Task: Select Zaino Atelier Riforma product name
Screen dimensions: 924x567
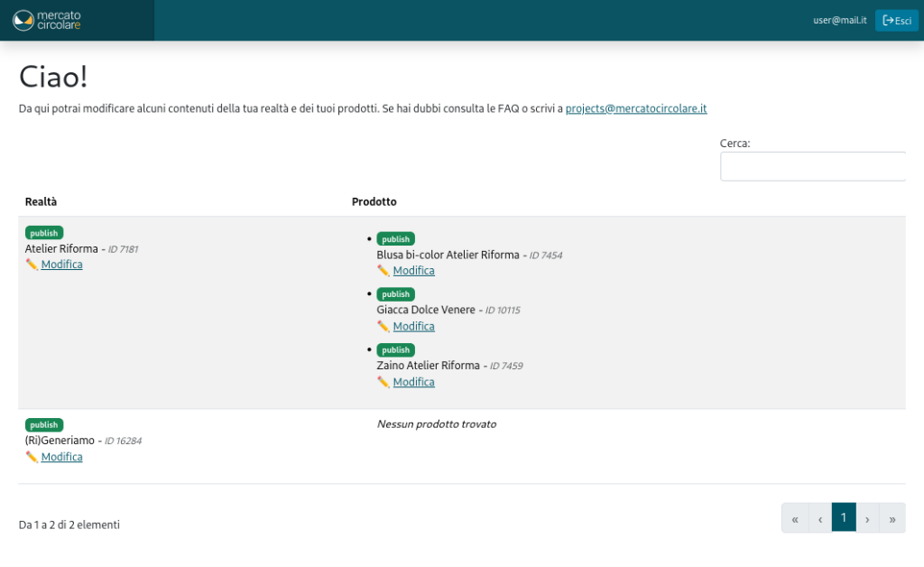Action: (428, 366)
